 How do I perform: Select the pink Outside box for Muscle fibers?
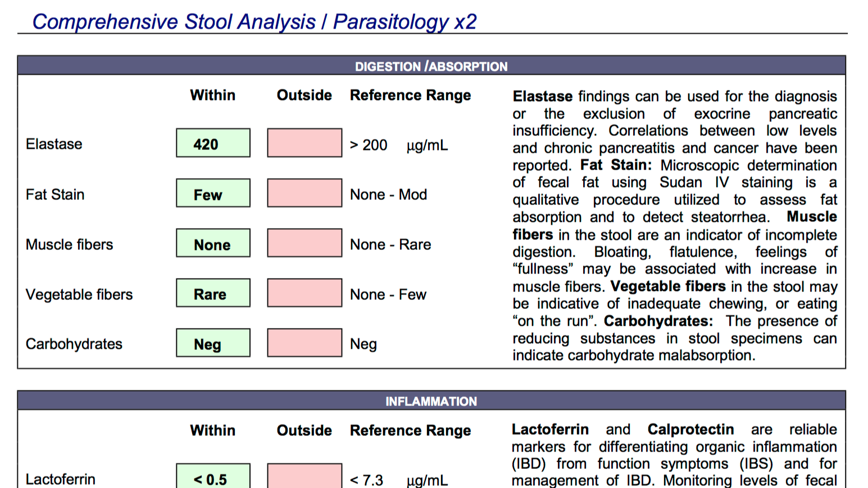305,243
